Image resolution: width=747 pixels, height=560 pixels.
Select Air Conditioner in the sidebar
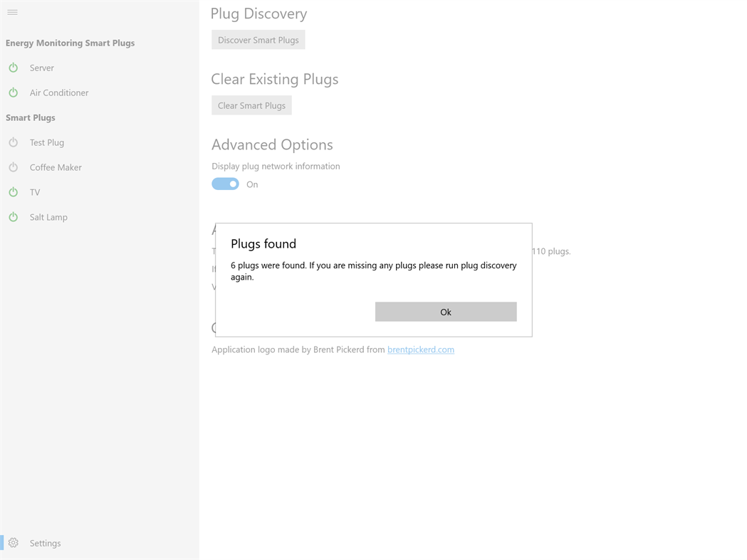click(59, 93)
